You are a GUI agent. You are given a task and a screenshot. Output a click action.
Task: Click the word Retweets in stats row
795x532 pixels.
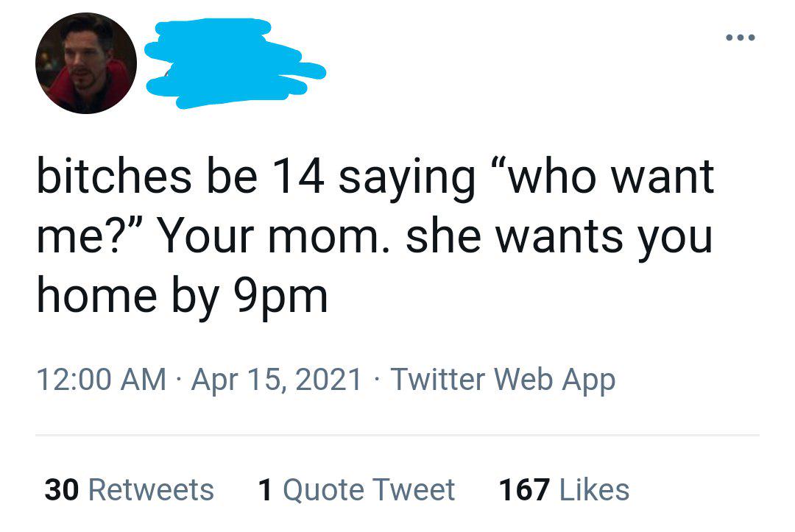point(151,489)
